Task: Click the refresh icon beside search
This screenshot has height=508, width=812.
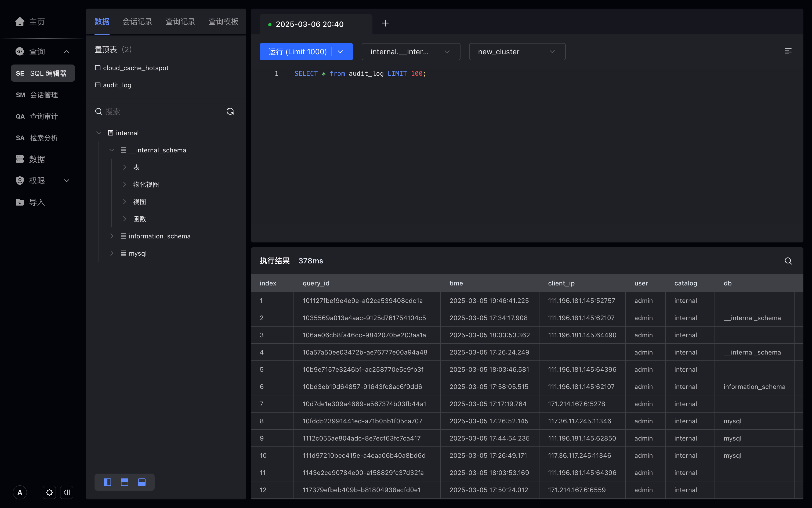Action: 230,112
